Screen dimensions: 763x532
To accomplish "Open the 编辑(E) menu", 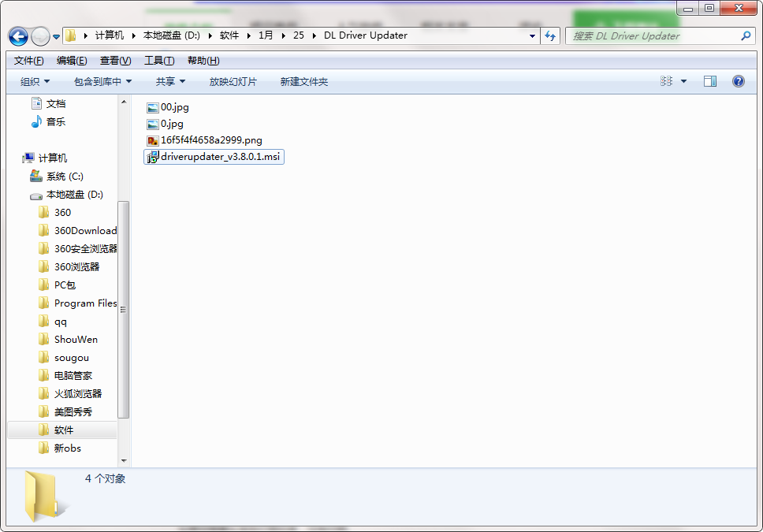I will pos(72,61).
